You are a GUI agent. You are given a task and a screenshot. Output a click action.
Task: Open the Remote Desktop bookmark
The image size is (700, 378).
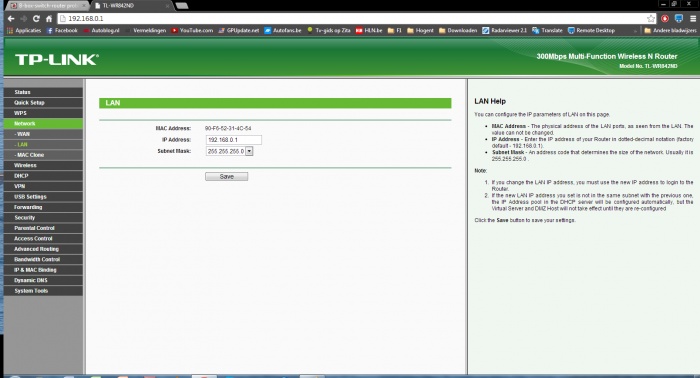tap(591, 30)
